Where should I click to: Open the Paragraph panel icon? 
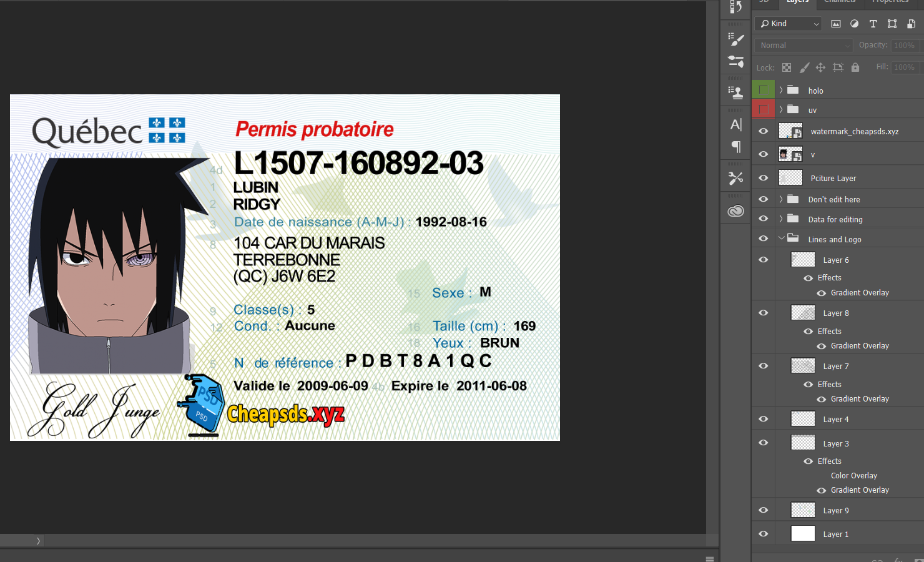click(736, 147)
